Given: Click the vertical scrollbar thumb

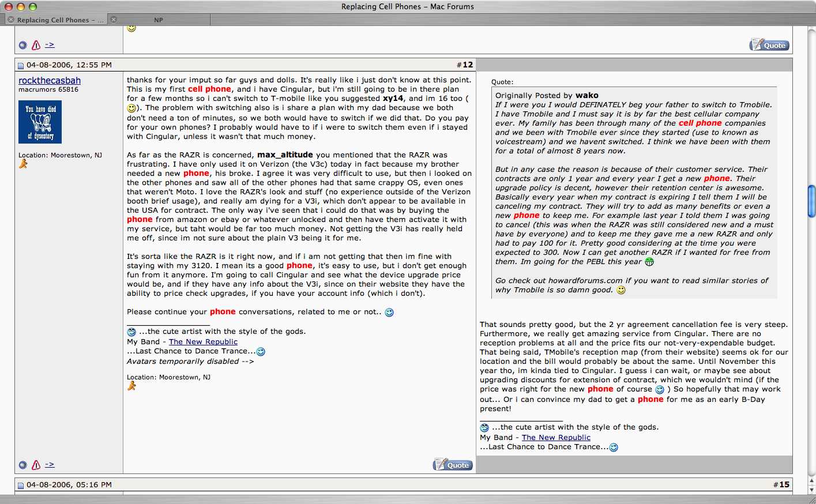Looking at the screenshot, I should click(811, 201).
